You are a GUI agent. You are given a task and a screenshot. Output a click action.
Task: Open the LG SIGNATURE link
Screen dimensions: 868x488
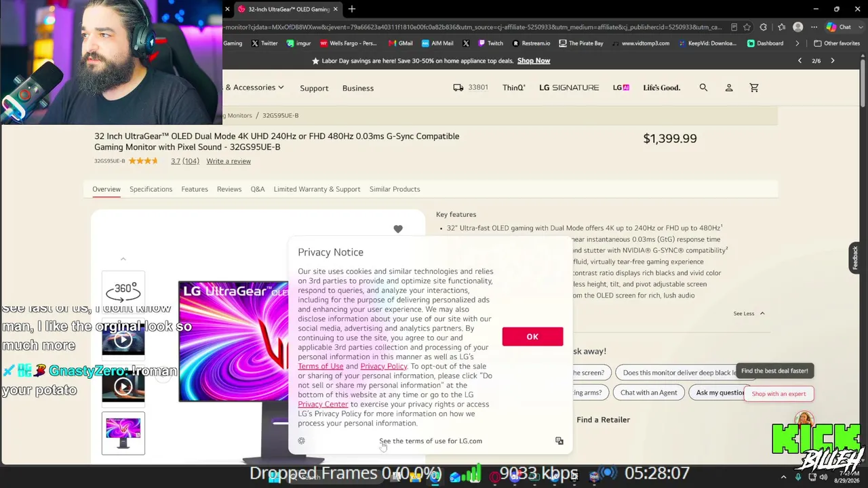click(569, 87)
